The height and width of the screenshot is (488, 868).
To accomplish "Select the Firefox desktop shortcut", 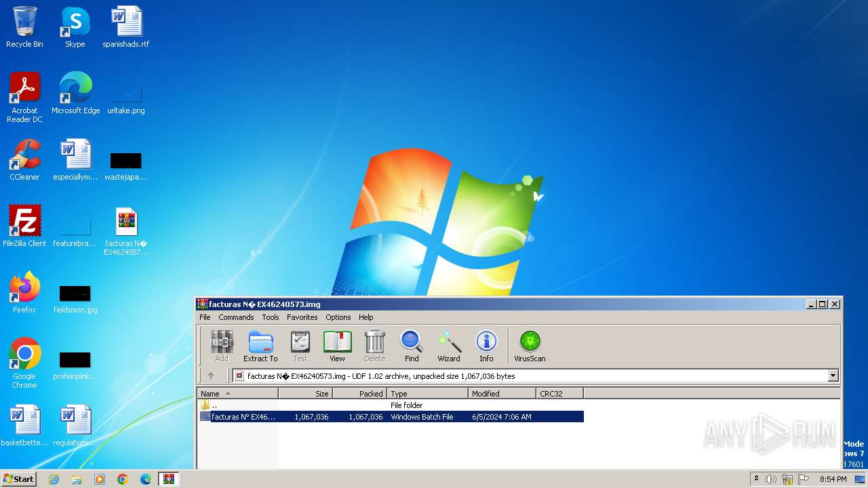I will click(x=24, y=293).
